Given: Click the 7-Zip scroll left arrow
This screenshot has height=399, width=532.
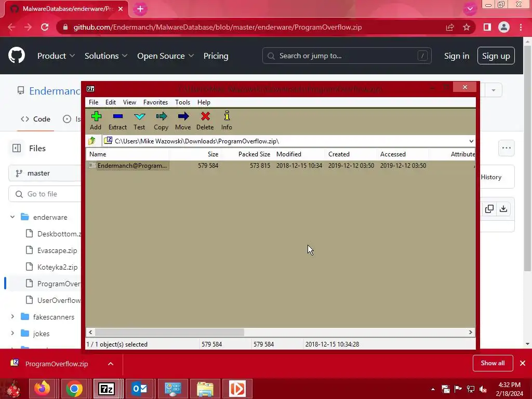Looking at the screenshot, I should 90,332.
